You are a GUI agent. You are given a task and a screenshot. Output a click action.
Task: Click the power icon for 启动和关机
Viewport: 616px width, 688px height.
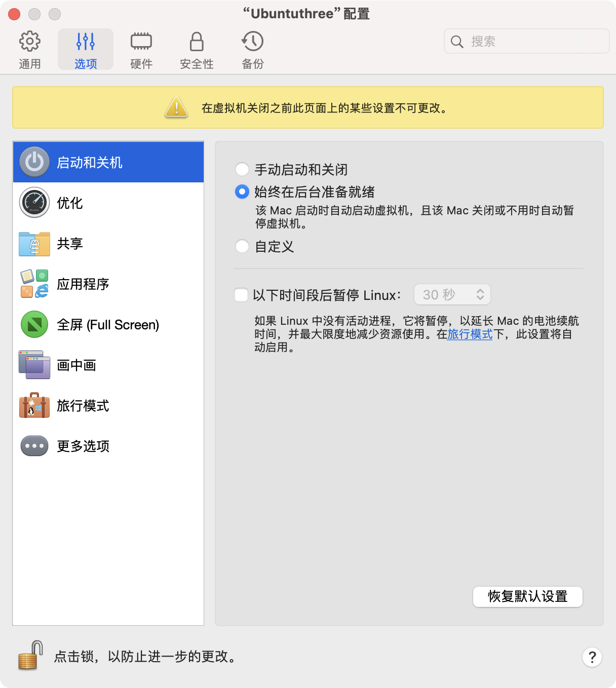pos(34,162)
